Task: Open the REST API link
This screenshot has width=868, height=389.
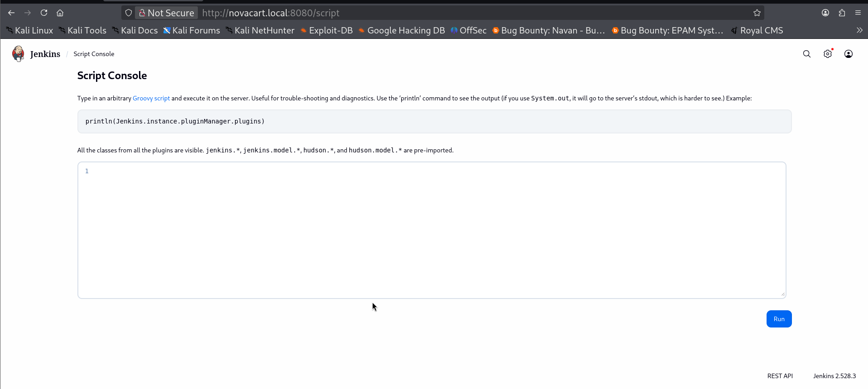Action: point(780,376)
